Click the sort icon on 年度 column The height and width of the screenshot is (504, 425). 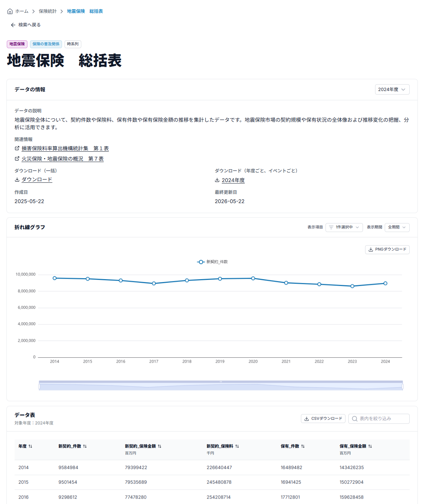click(30, 446)
